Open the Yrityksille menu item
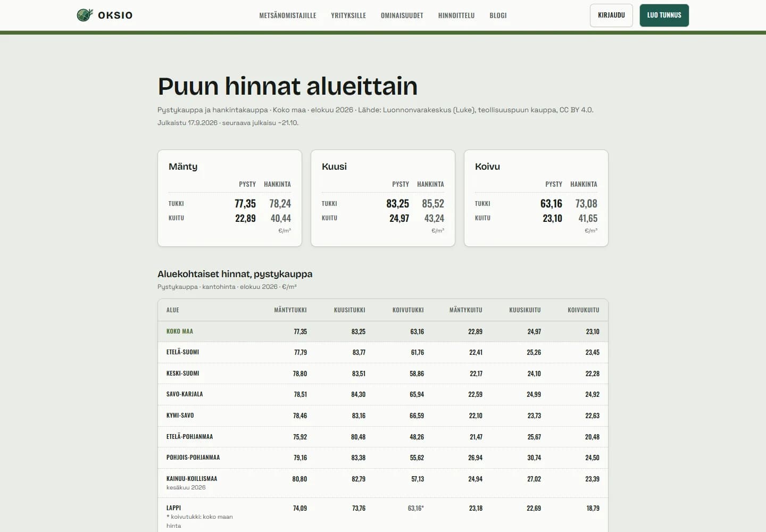 click(x=348, y=15)
